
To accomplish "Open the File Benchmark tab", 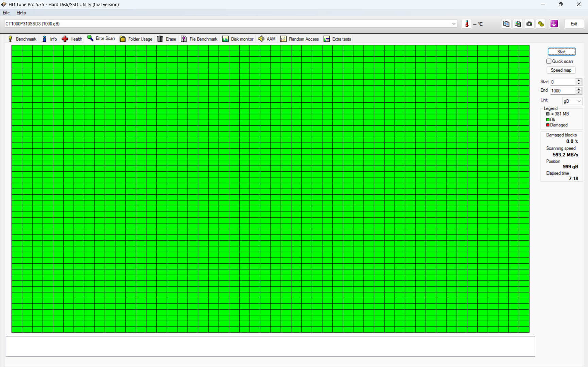I will tap(199, 39).
